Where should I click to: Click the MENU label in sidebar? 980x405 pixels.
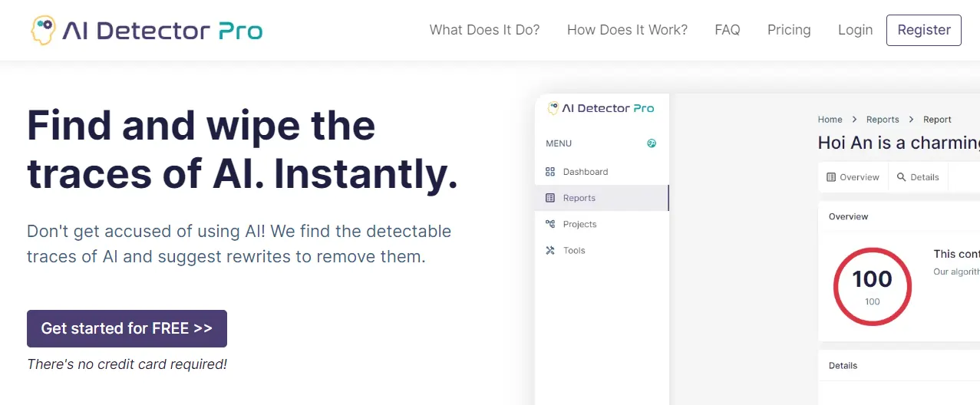coord(559,143)
